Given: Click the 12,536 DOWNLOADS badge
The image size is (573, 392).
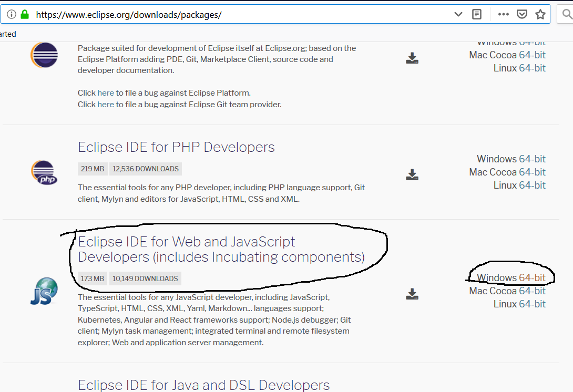Looking at the screenshot, I should 146,169.
